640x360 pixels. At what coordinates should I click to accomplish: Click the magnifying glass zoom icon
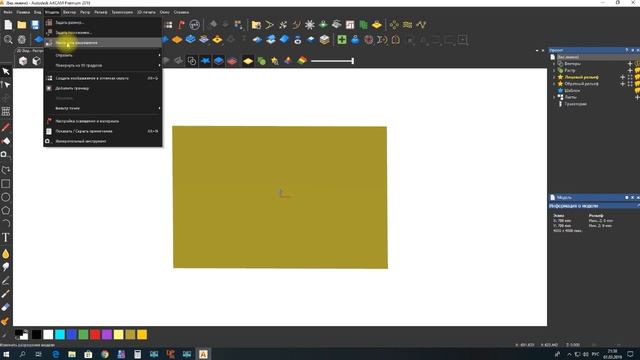(x=8, y=40)
